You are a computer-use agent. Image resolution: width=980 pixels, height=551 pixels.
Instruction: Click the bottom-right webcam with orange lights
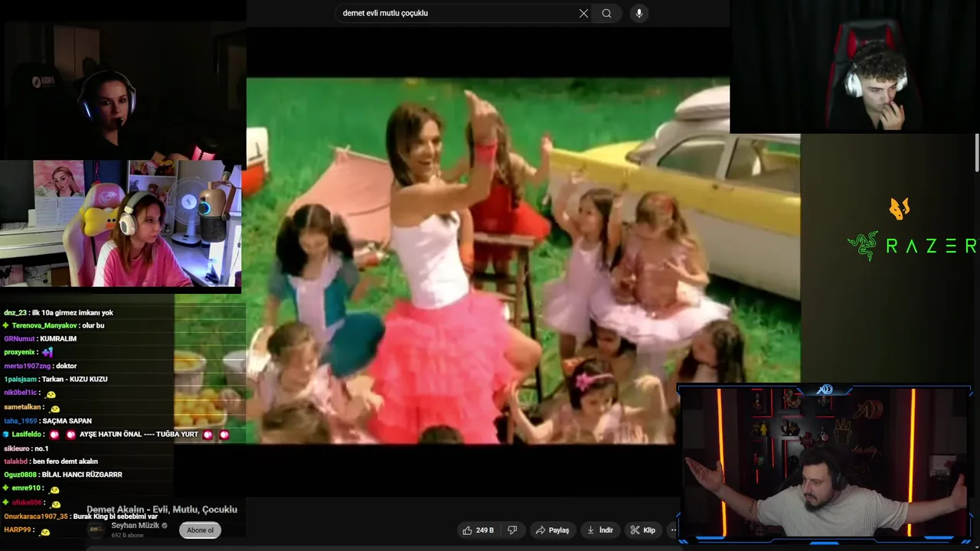pyautogui.click(x=825, y=463)
